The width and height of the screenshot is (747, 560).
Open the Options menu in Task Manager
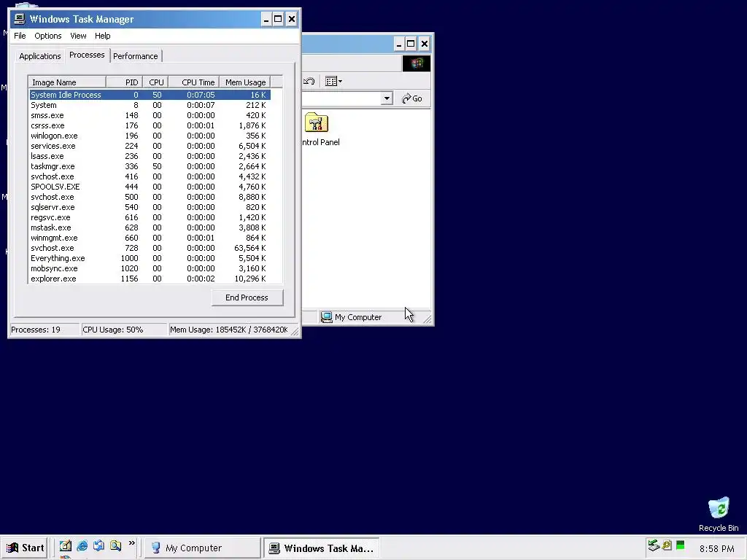point(47,36)
